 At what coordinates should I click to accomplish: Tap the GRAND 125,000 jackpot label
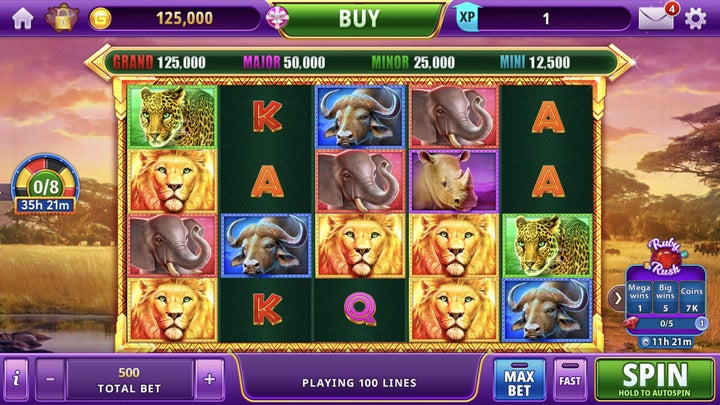(159, 62)
